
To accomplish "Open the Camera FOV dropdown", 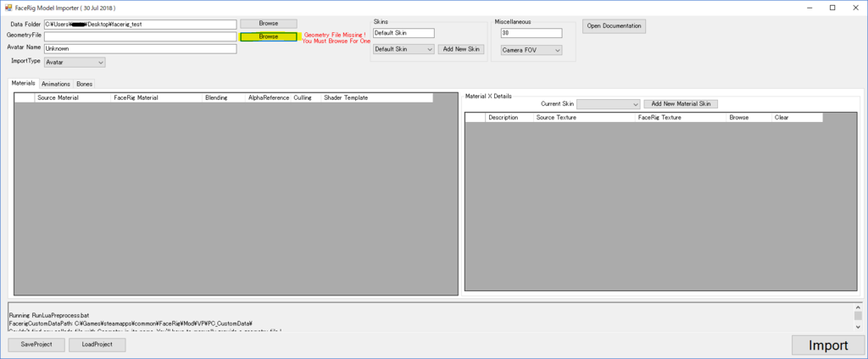I will [x=531, y=50].
